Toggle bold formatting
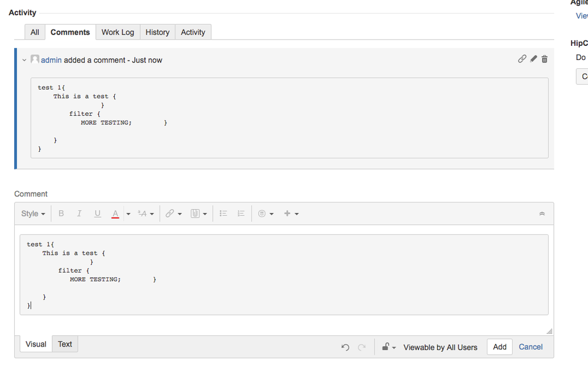 61,214
